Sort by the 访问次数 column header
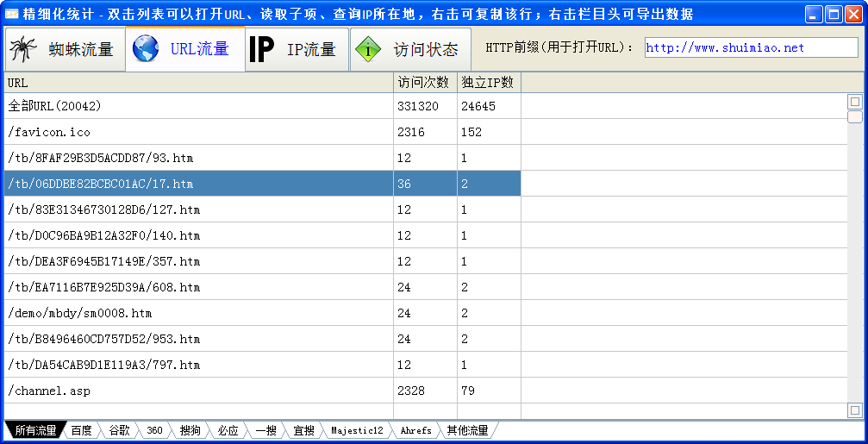 425,83
